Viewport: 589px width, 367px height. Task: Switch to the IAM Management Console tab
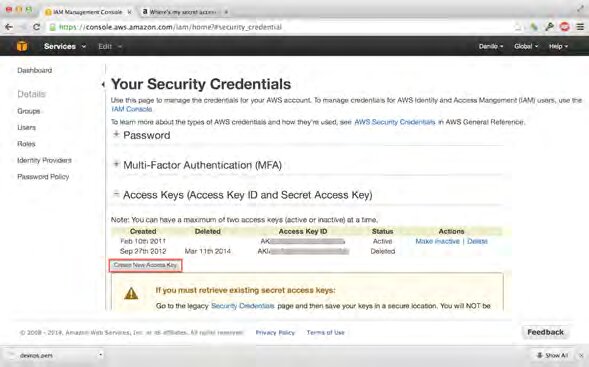click(x=87, y=12)
